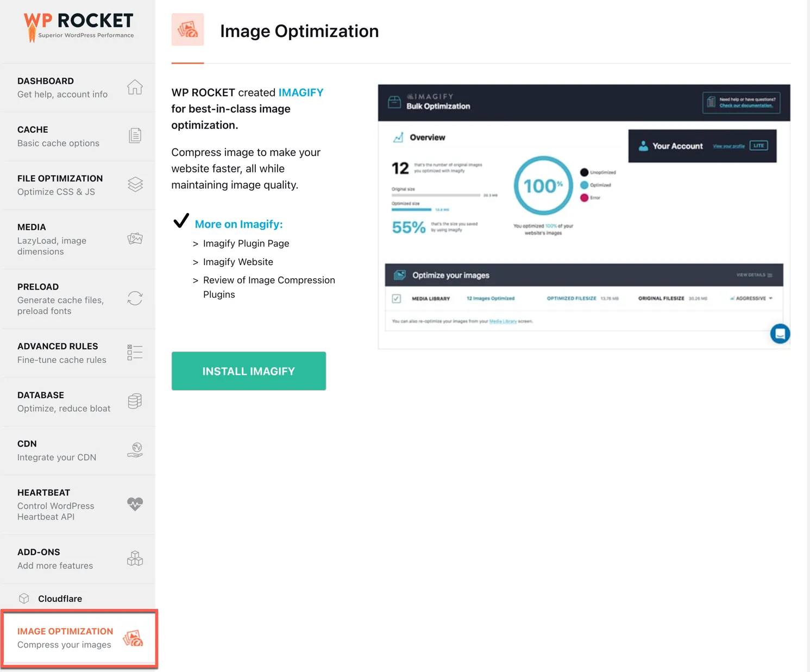Image resolution: width=810 pixels, height=672 pixels.
Task: Click the Cache page icon
Action: pyautogui.click(x=135, y=135)
